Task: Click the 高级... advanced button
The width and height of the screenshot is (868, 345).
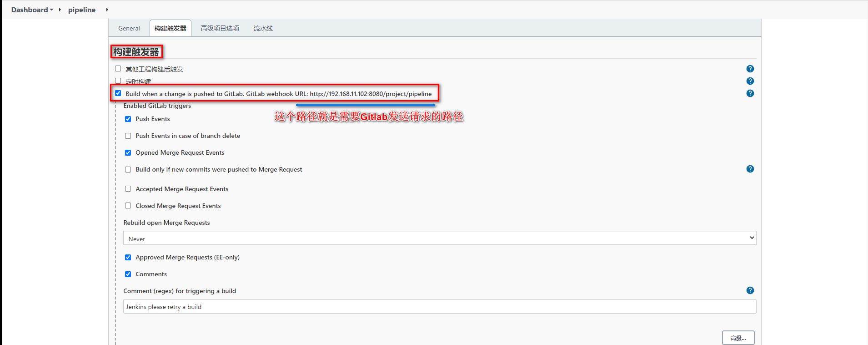Action: [x=738, y=338]
